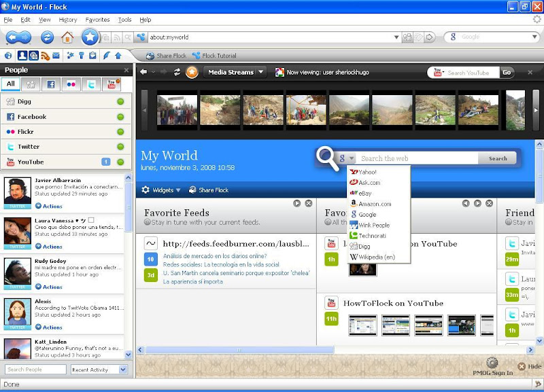Open the History menu
Viewport: 544px width, 392px height.
pyautogui.click(x=67, y=20)
